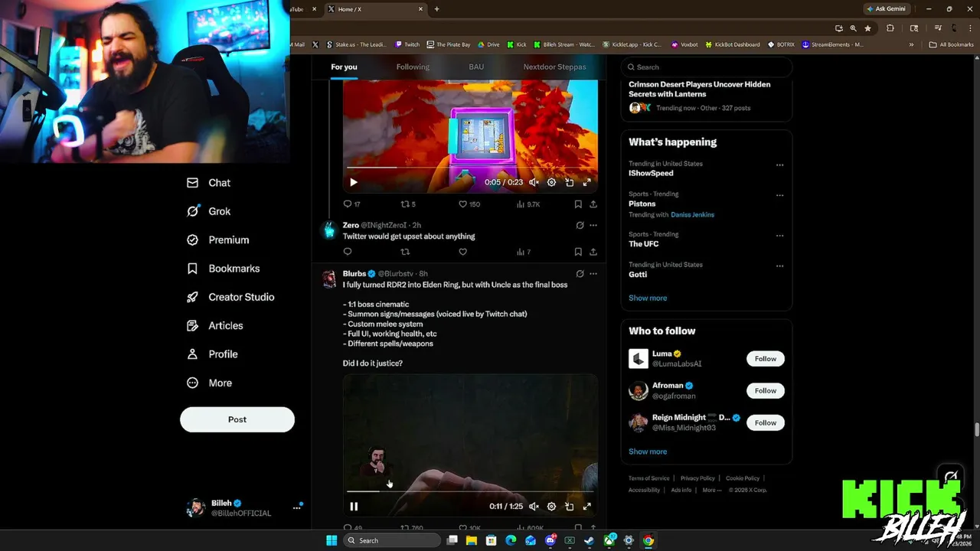Bookmark the top video post
Image resolution: width=980 pixels, height=551 pixels.
click(578, 204)
